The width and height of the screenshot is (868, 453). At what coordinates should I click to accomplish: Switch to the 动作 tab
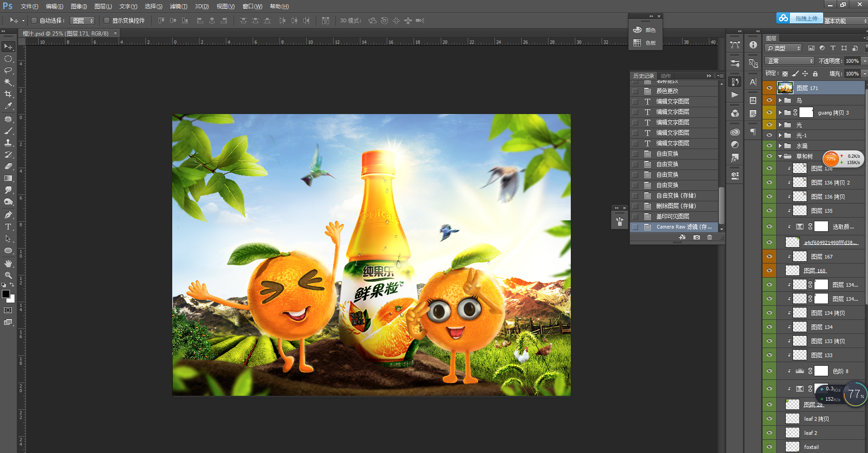point(666,76)
